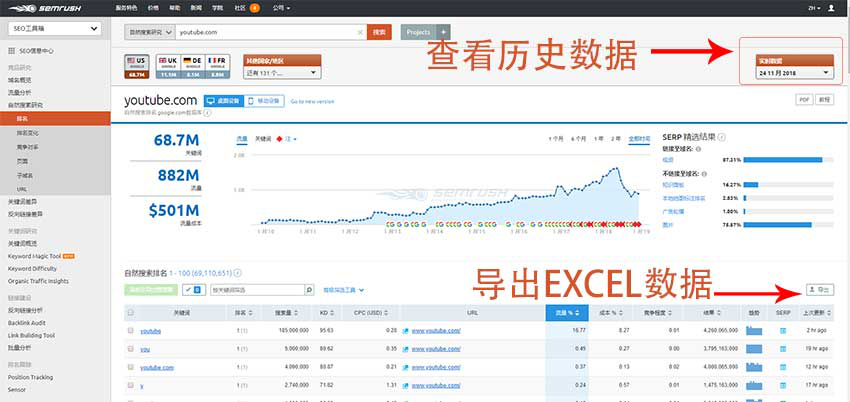Viewport: 850px width, 402px height.
Task: Open www.youtube.com URL in youtube row
Action: pos(436,330)
